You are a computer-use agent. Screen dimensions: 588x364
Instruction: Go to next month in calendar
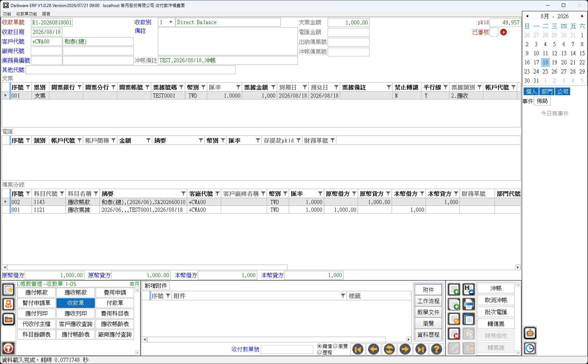pos(582,16)
